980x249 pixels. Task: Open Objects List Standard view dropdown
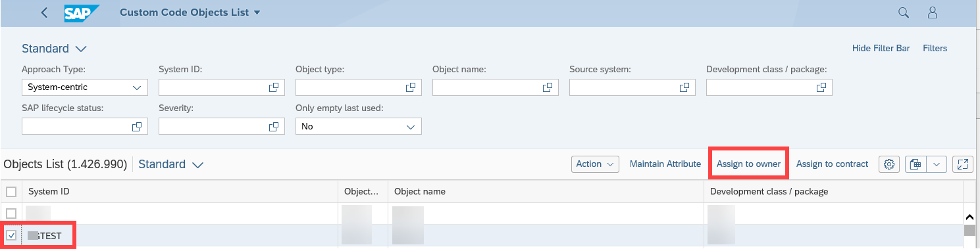coord(171,164)
